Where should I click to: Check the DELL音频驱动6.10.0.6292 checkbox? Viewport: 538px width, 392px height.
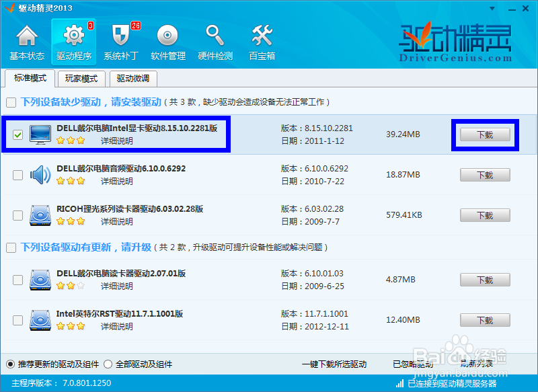tap(18, 175)
